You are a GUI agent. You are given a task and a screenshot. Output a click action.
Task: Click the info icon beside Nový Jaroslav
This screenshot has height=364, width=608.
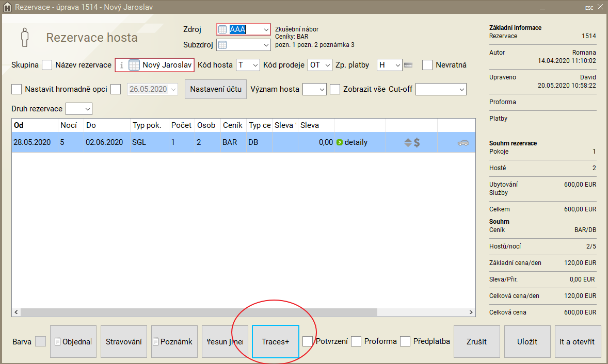(x=121, y=65)
